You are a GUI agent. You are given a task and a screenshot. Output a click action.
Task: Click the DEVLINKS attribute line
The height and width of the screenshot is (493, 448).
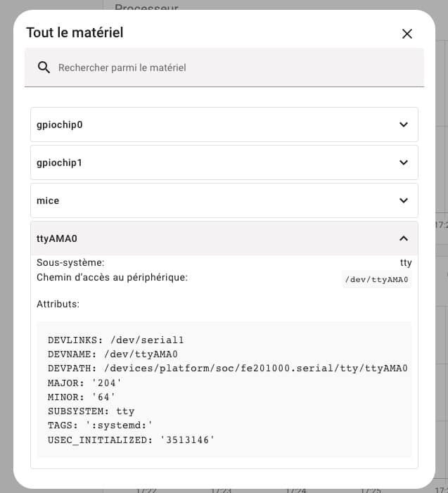(x=116, y=340)
